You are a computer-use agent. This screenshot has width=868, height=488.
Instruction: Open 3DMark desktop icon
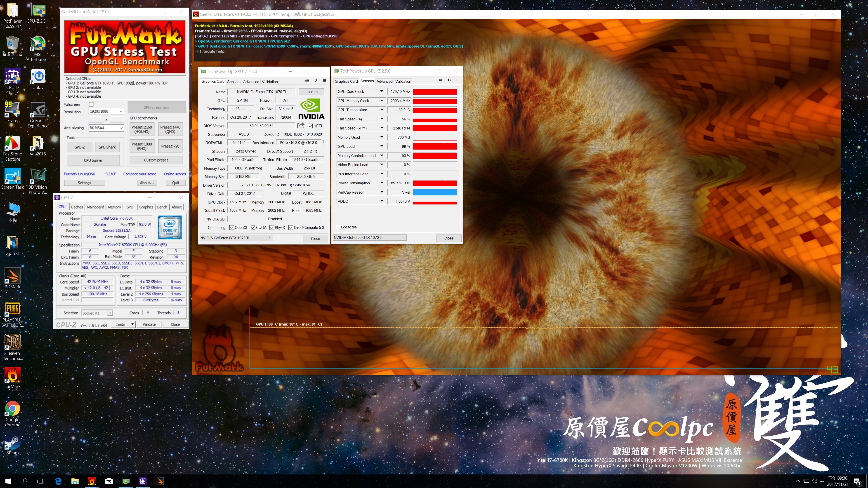click(12, 279)
